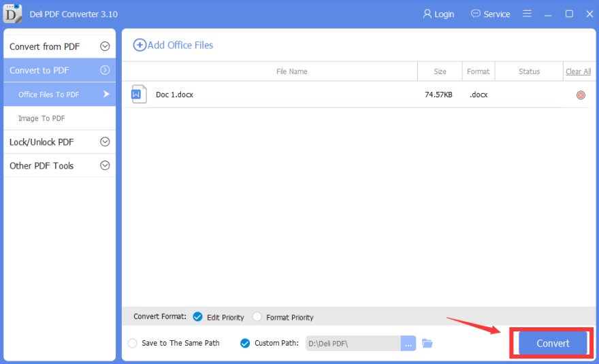Select the Doc 1.docx file name
The image size is (599, 364).
(174, 95)
